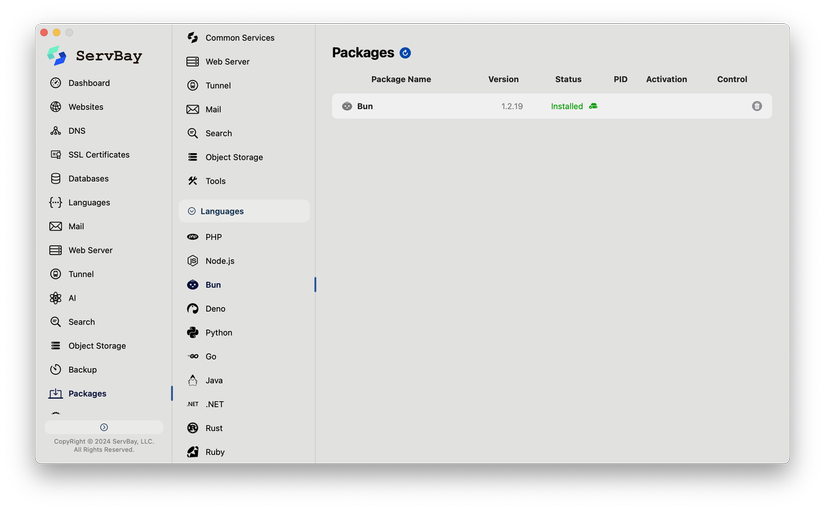Click the trash icon for Bun package
This screenshot has width=825, height=510.
point(757,106)
